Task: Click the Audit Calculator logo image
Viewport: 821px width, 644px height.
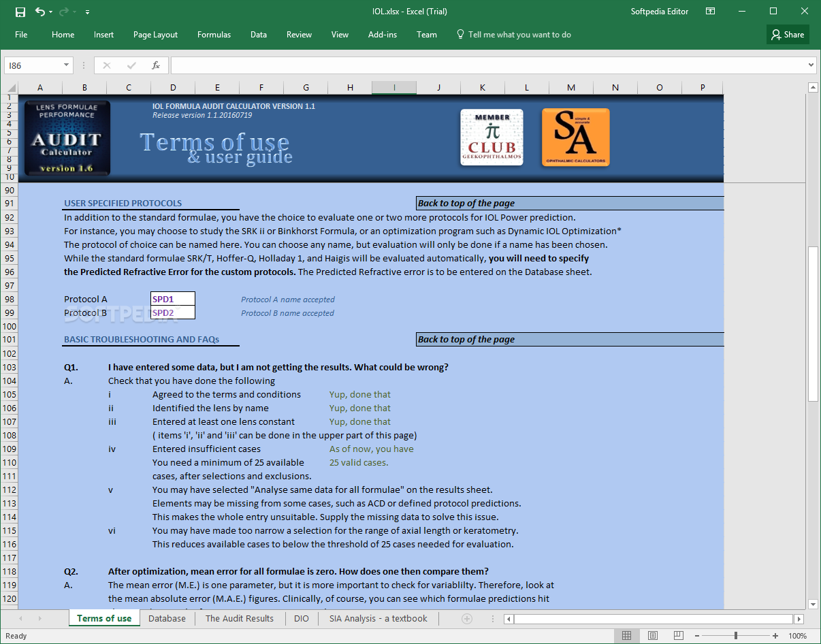Action: pos(67,138)
